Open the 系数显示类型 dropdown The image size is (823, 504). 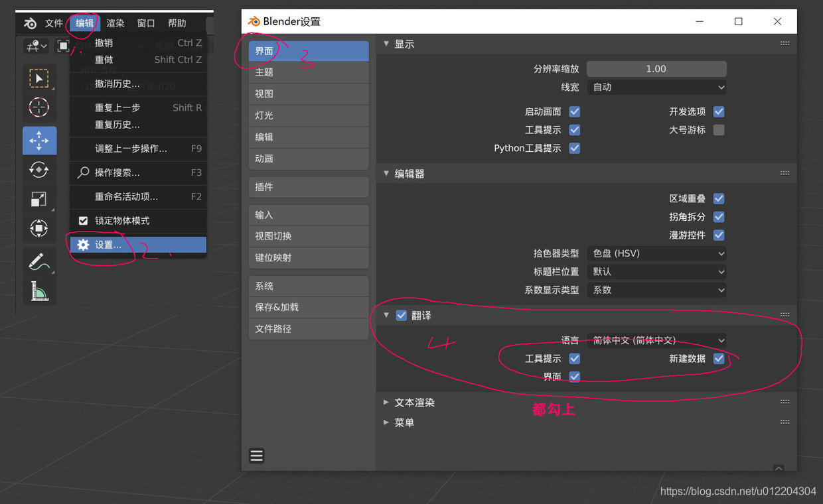click(x=656, y=290)
